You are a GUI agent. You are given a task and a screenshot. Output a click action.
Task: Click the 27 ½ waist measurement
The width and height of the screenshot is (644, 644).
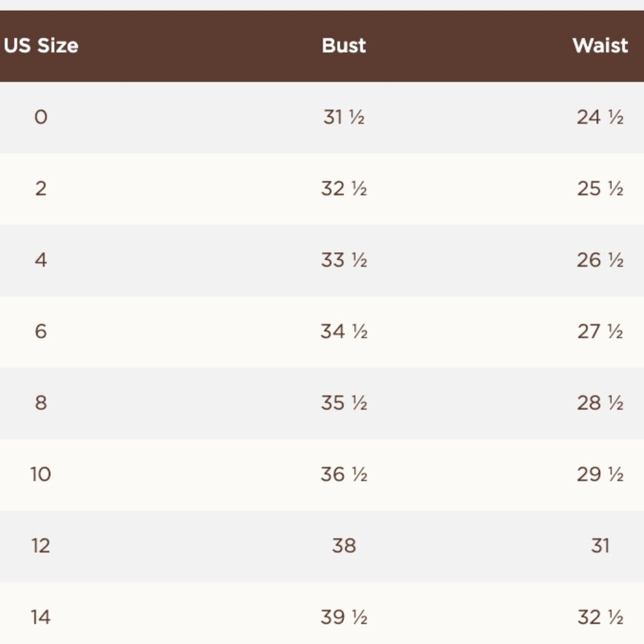pyautogui.click(x=600, y=332)
